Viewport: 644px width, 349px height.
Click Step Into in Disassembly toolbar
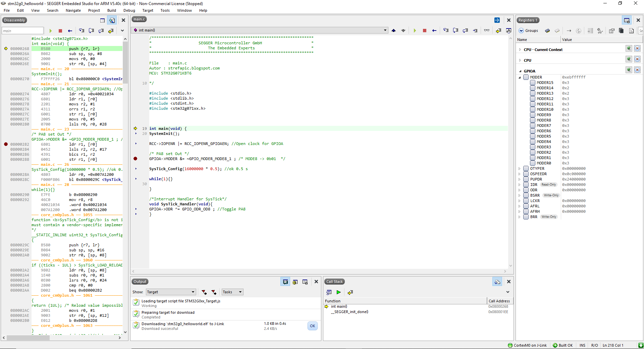[x=82, y=31]
